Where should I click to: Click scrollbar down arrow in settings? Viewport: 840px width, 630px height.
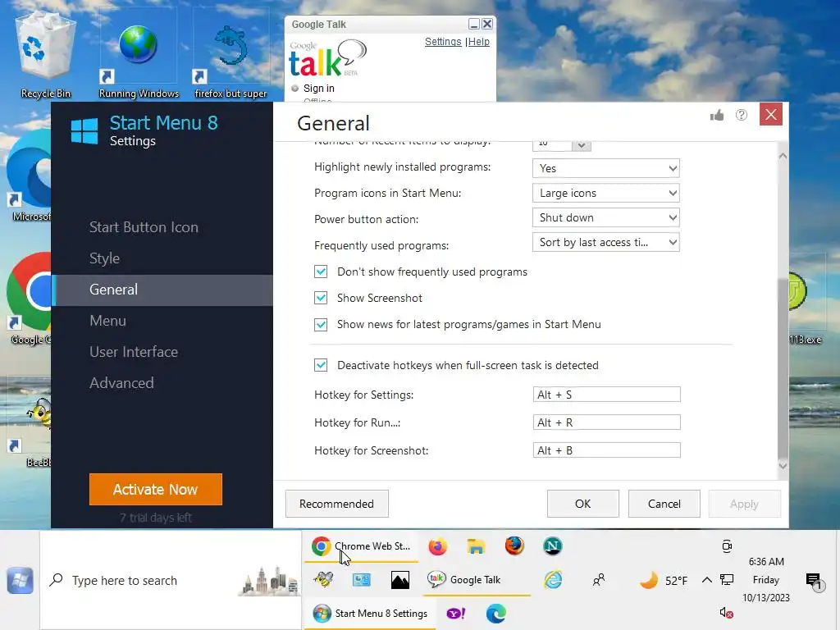pos(783,466)
